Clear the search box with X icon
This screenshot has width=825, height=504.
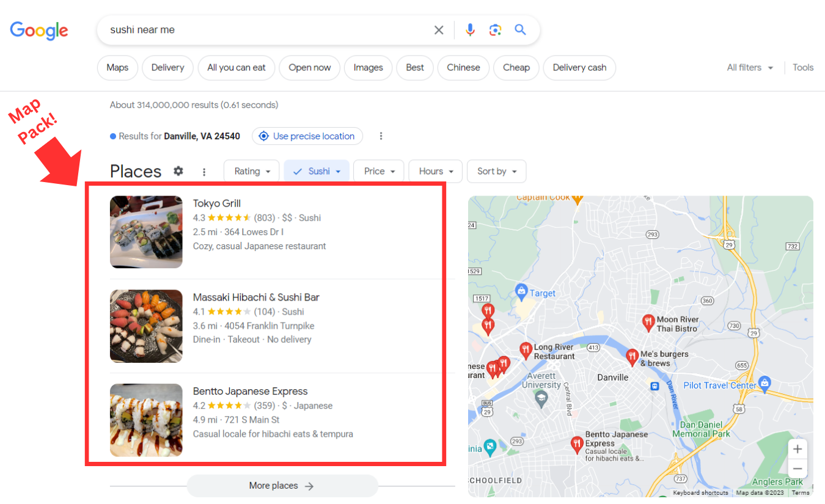point(439,30)
